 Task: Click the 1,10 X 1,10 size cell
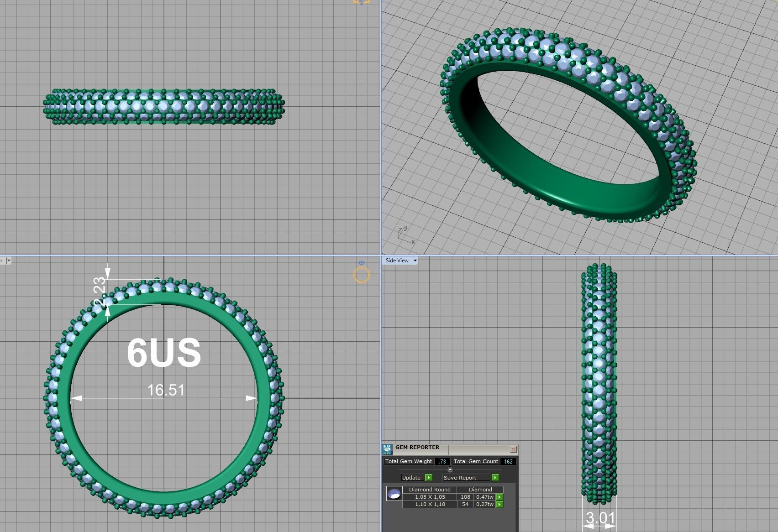click(430, 504)
